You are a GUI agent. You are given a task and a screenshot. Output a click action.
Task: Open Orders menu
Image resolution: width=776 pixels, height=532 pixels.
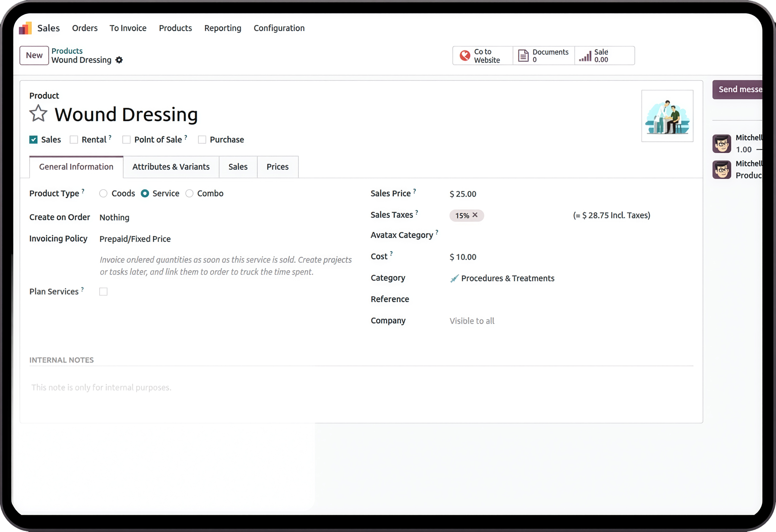pyautogui.click(x=85, y=28)
